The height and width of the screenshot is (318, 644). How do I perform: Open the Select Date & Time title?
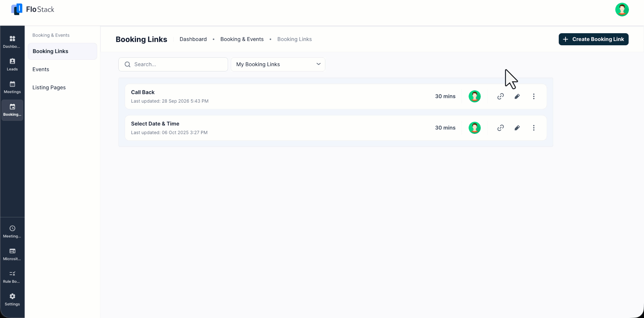155,124
